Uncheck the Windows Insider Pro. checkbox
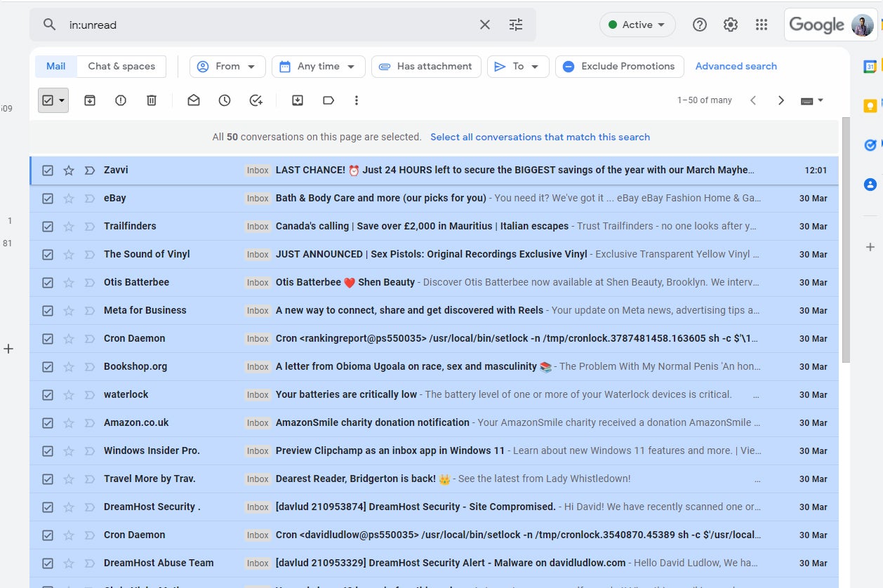The image size is (883, 588). tap(48, 451)
